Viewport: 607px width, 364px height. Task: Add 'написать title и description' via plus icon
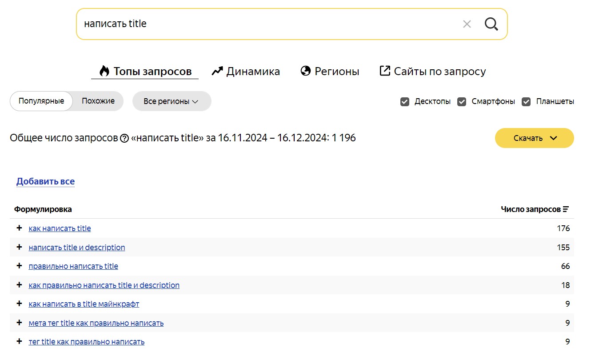point(19,247)
